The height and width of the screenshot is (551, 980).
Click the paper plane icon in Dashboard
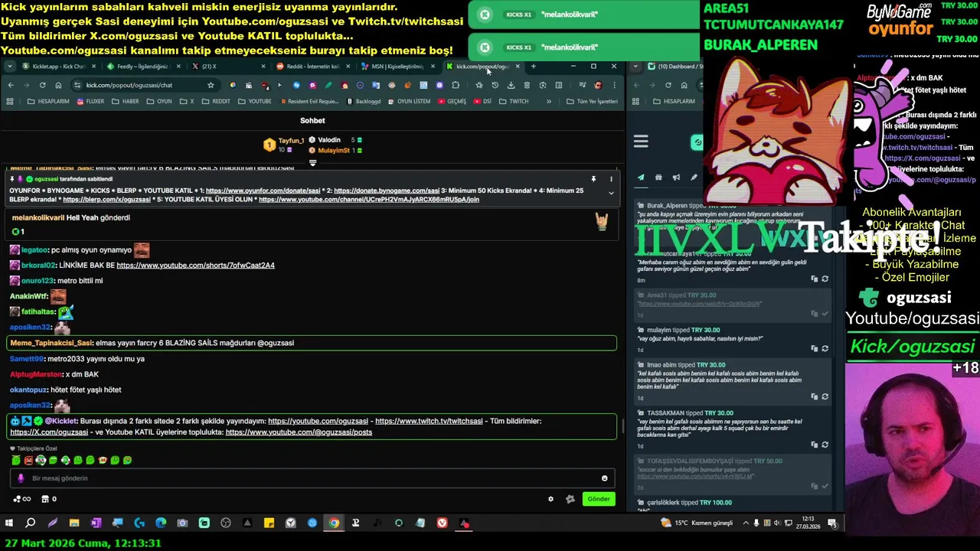pyautogui.click(x=641, y=178)
